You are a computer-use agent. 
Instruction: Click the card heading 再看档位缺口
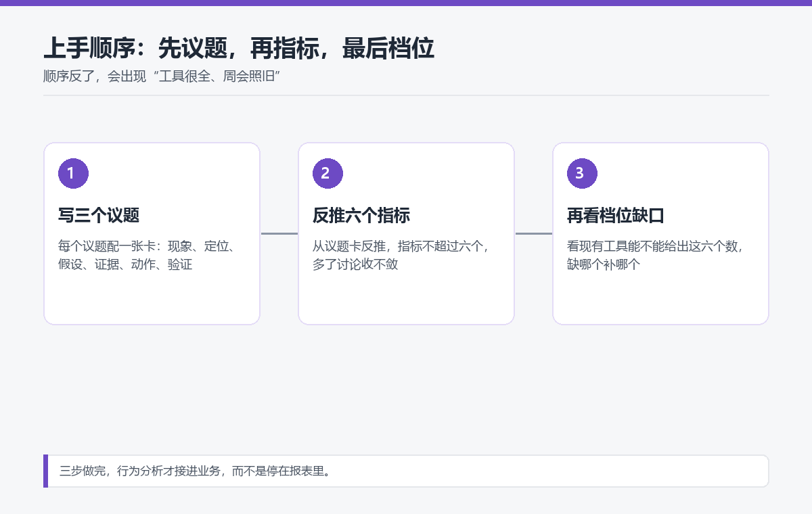(x=616, y=216)
